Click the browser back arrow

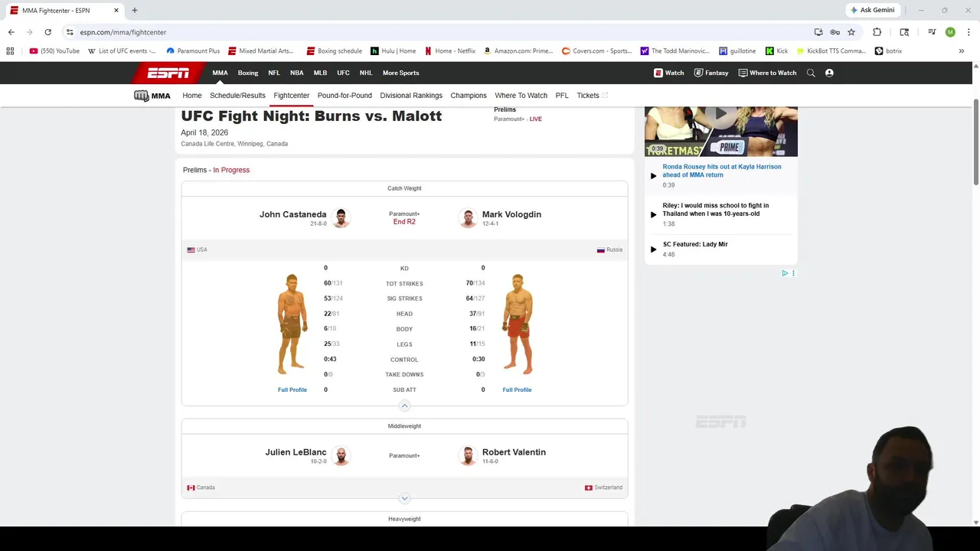click(11, 32)
